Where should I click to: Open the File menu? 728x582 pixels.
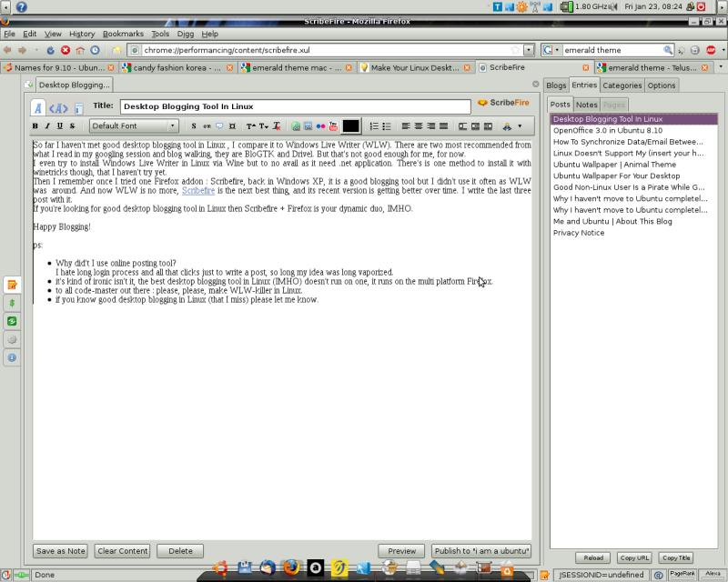(9, 34)
